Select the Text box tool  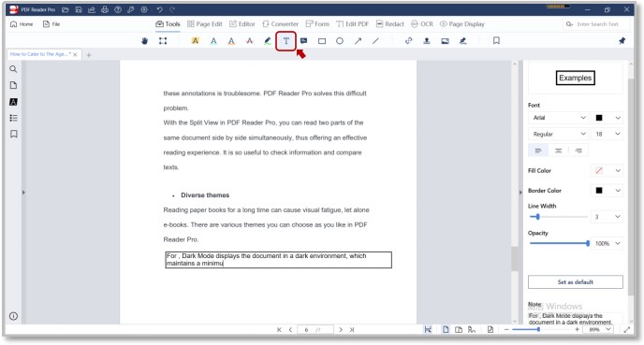285,41
